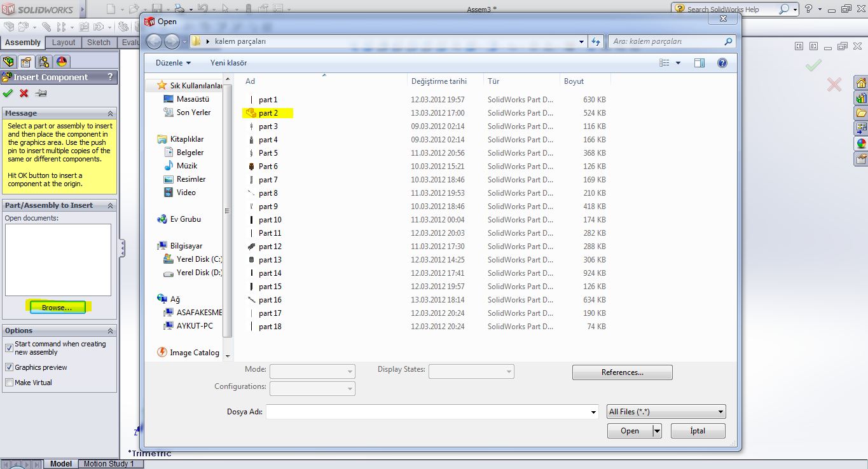Image resolution: width=868 pixels, height=469 pixels.
Task: Open the Design Library task pane icon
Action: tap(862, 99)
